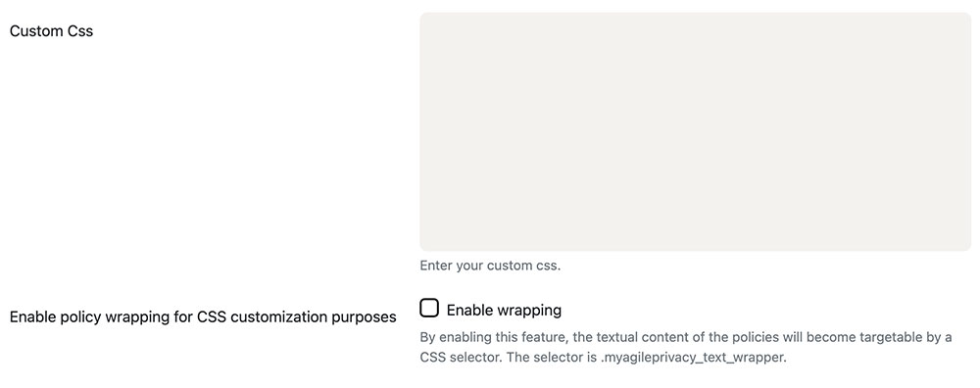Click the phrase 'customization purposes' in the row label
The height and width of the screenshot is (388, 980).
point(314,316)
